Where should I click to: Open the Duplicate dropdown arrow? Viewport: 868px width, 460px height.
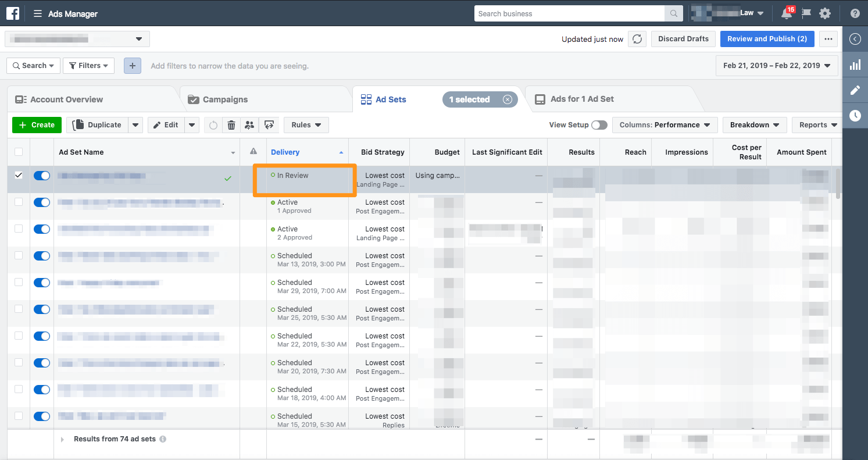(x=135, y=125)
